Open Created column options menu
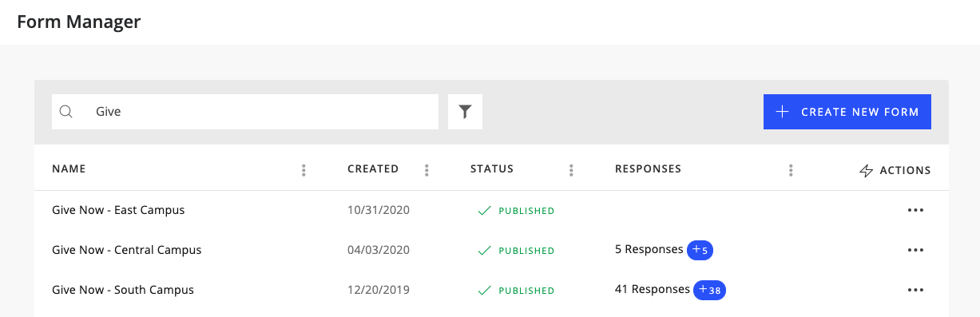The image size is (980, 317). (x=427, y=170)
